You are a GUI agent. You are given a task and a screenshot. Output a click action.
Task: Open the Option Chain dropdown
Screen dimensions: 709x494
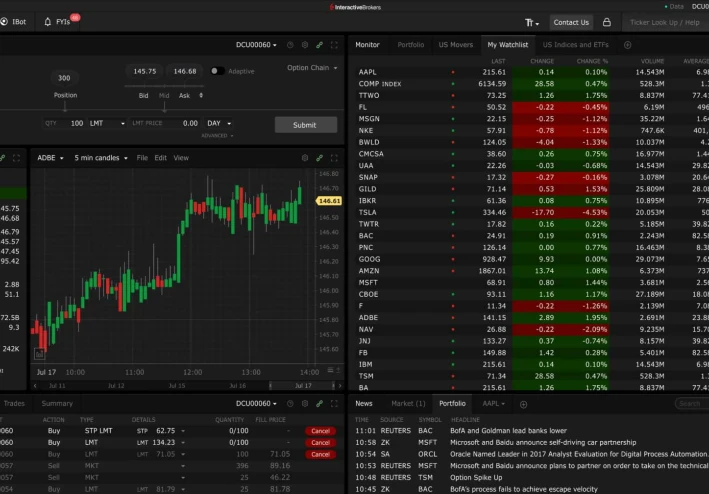pyautogui.click(x=312, y=68)
